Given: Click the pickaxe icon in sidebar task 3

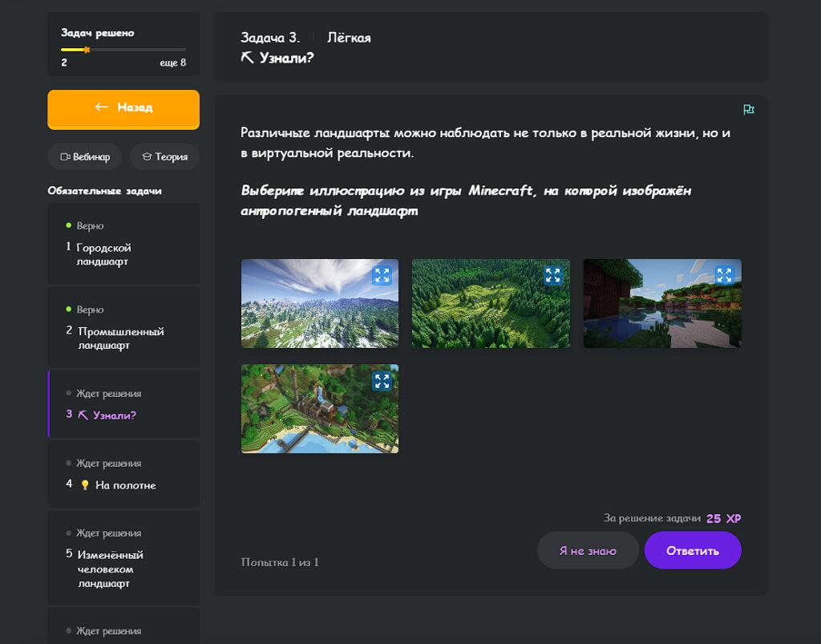Looking at the screenshot, I should click(x=83, y=415).
